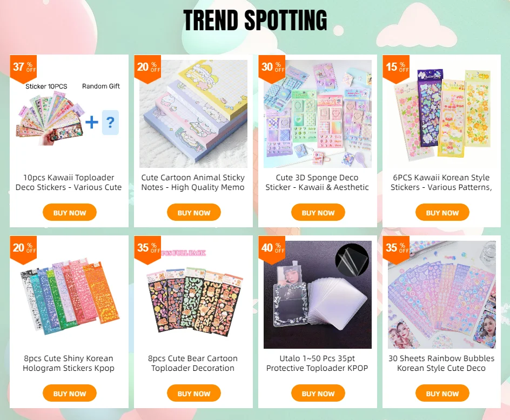Open the 10pcs Kawaii Toploader Deco Stickers title
Image resolution: width=510 pixels, height=420 pixels.
click(69, 182)
